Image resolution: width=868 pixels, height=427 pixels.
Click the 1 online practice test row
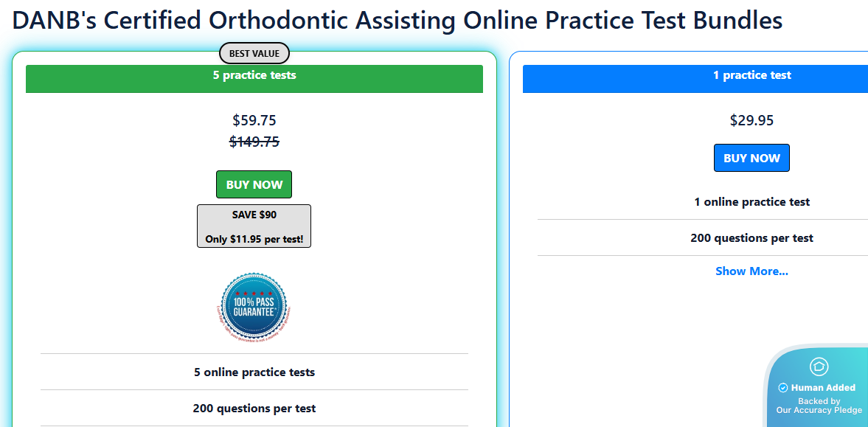[751, 202]
